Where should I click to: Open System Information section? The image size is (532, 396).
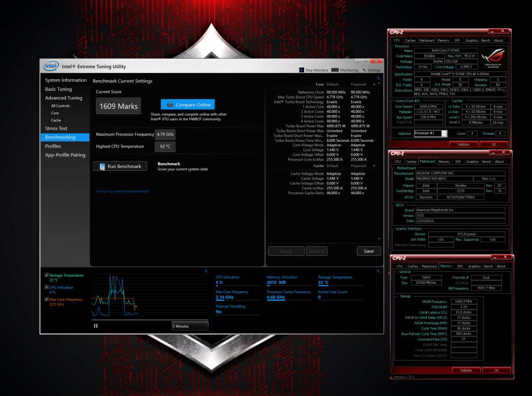pyautogui.click(x=66, y=80)
